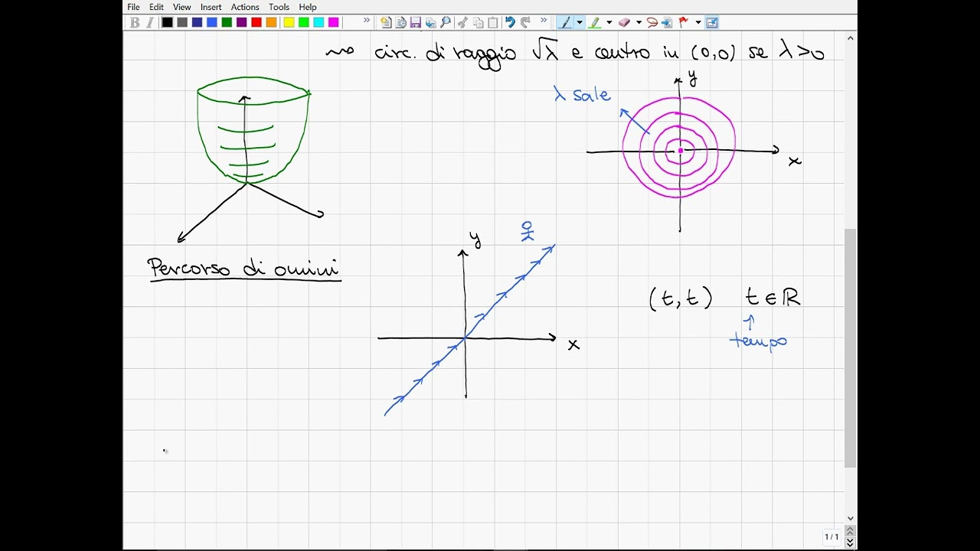This screenshot has width=980, height=551.
Task: Click the scroll up arrow
Action: click(851, 37)
